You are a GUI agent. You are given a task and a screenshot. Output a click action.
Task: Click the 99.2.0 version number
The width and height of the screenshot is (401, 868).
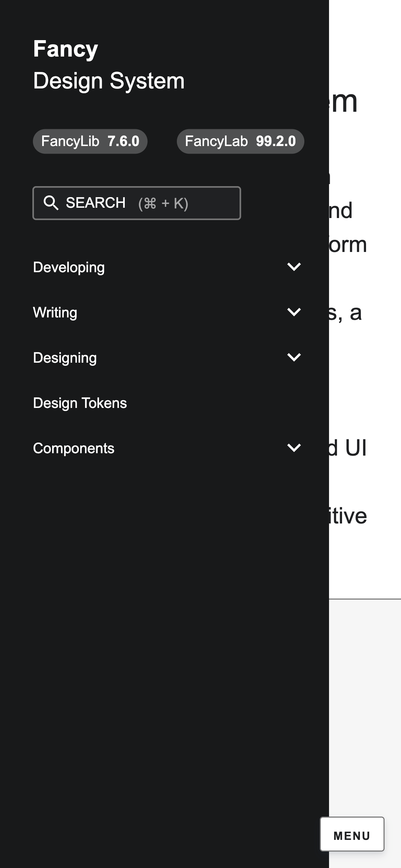pos(276,141)
